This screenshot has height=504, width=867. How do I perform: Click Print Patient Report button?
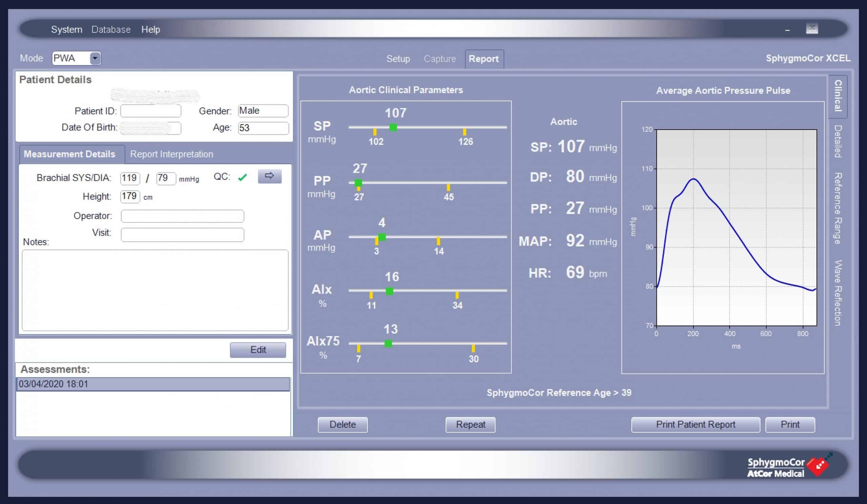(x=696, y=424)
